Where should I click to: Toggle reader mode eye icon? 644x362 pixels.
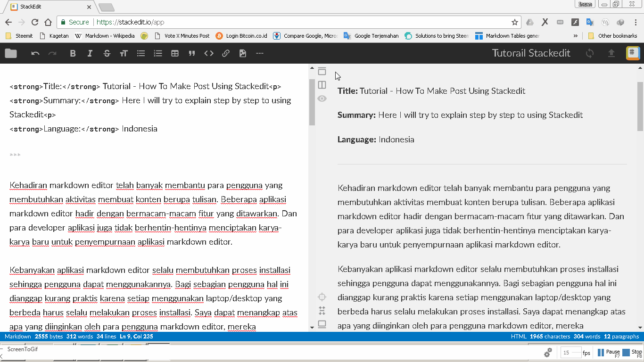322,99
